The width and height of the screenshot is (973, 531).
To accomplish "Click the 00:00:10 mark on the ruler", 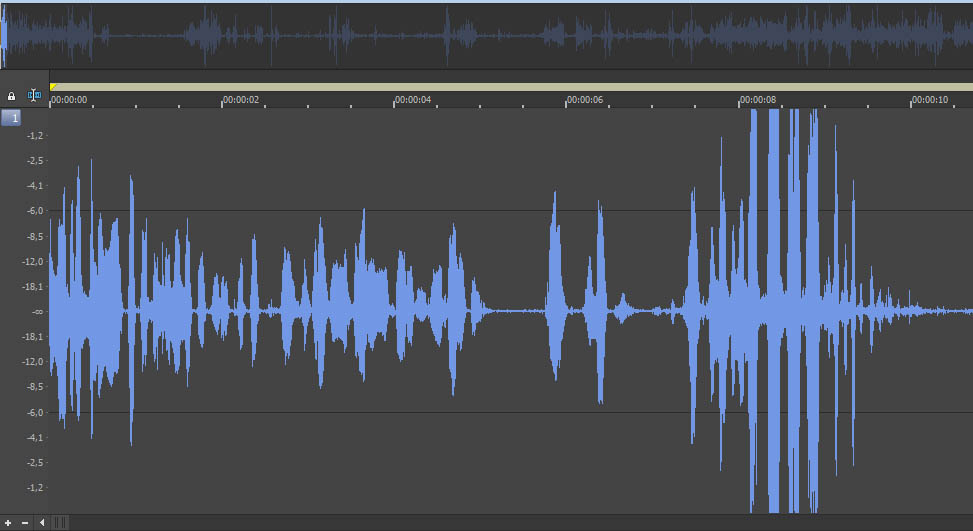I will [930, 99].
